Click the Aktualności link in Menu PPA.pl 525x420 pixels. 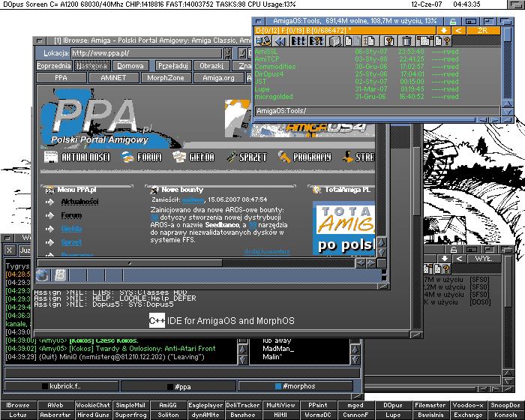click(79, 202)
